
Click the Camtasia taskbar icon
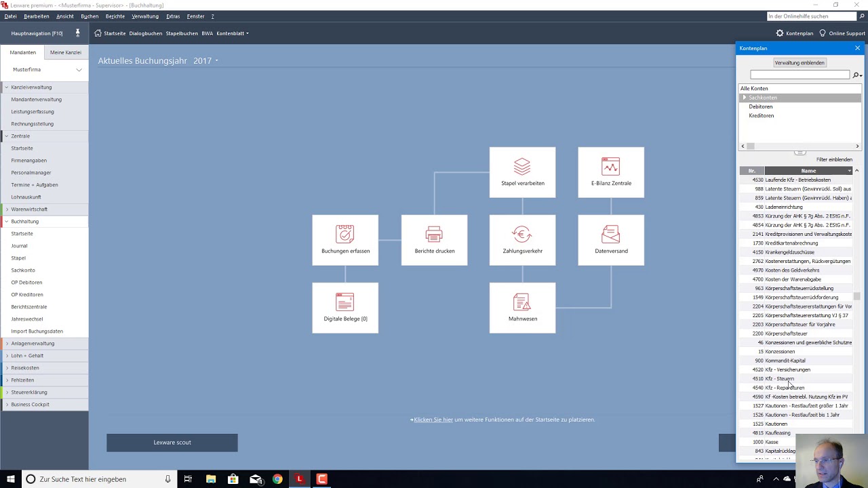(x=321, y=479)
